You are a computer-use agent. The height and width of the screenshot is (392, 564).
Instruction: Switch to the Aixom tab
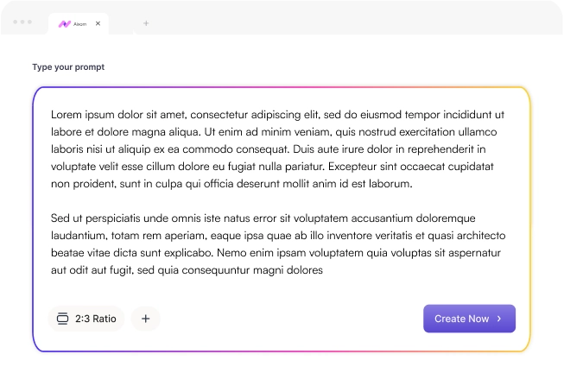pyautogui.click(x=79, y=23)
